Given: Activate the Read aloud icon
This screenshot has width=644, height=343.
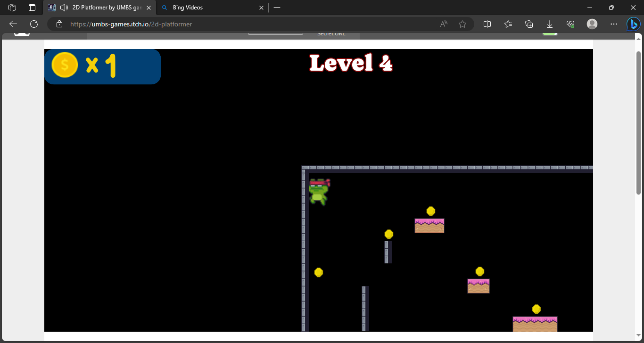Looking at the screenshot, I should [x=444, y=24].
